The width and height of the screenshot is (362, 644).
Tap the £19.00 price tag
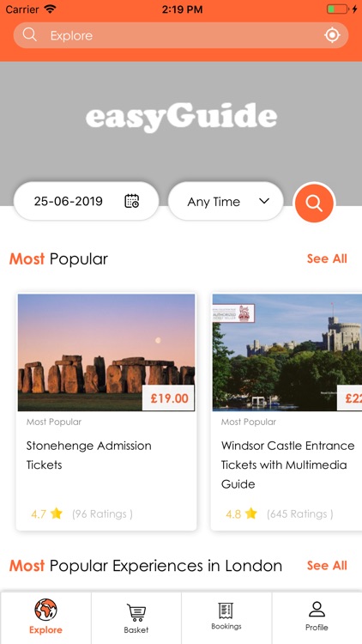tap(169, 398)
